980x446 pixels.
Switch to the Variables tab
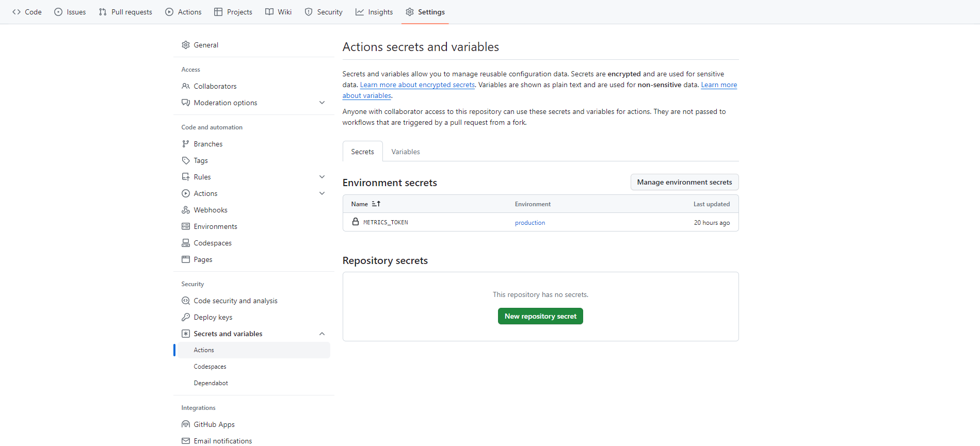tap(406, 152)
